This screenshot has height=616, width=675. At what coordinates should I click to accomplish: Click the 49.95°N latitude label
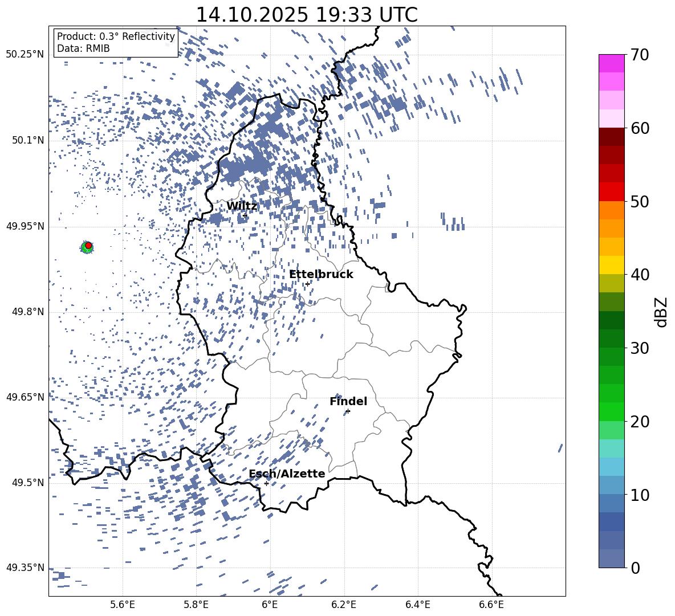25,226
